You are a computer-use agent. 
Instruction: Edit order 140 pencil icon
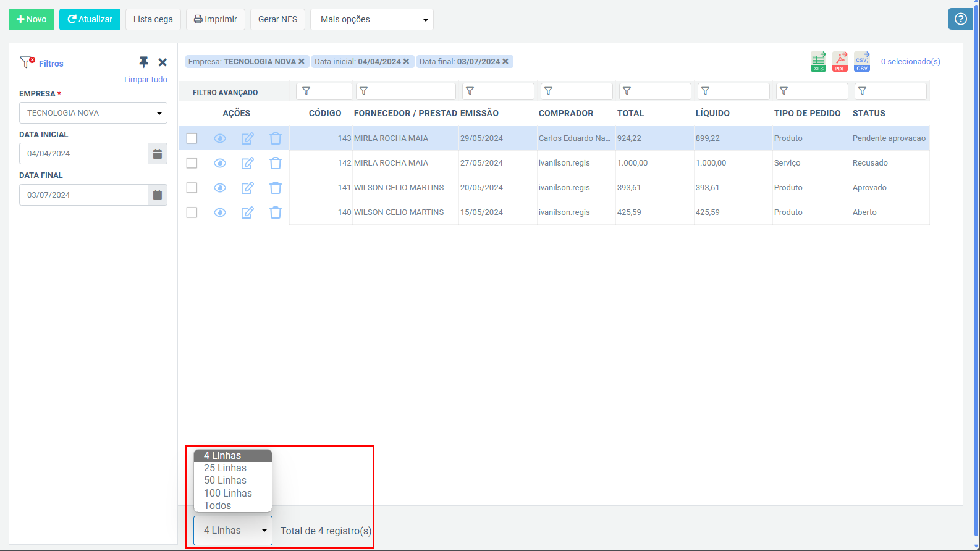point(248,212)
